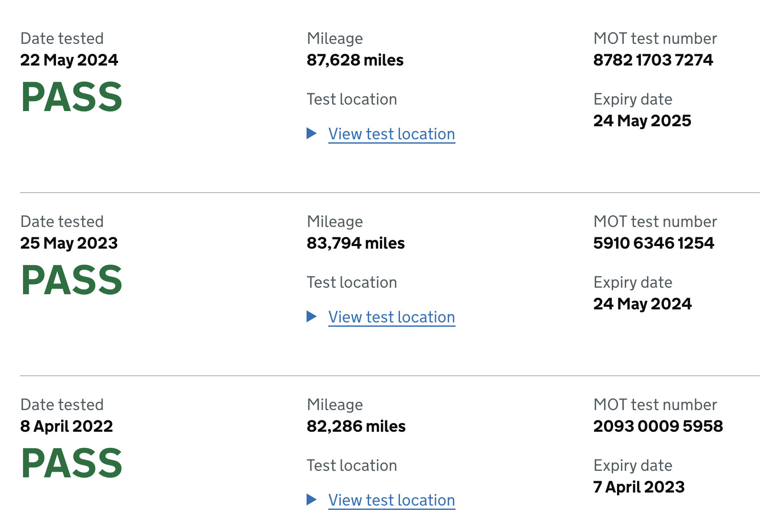Click the 82,286 miles mileage value
Image resolution: width=779 pixels, height=532 pixels.
click(x=356, y=426)
